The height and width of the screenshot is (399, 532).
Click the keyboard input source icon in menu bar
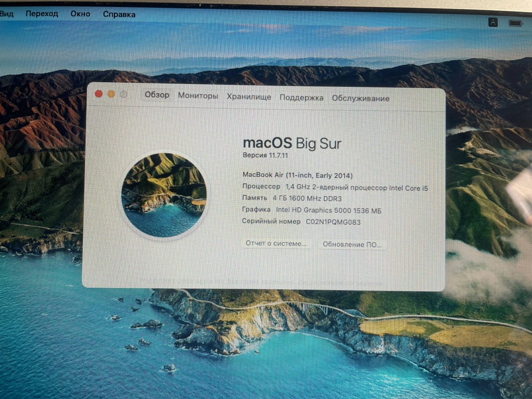(x=493, y=23)
